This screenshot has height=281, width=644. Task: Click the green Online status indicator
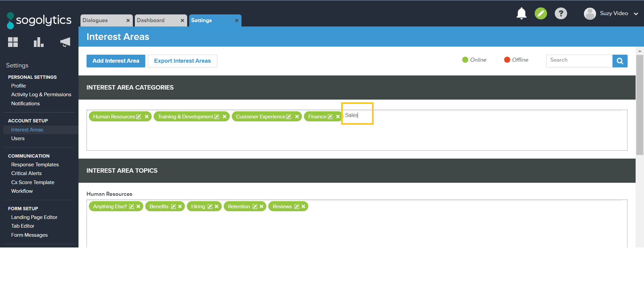tap(465, 60)
